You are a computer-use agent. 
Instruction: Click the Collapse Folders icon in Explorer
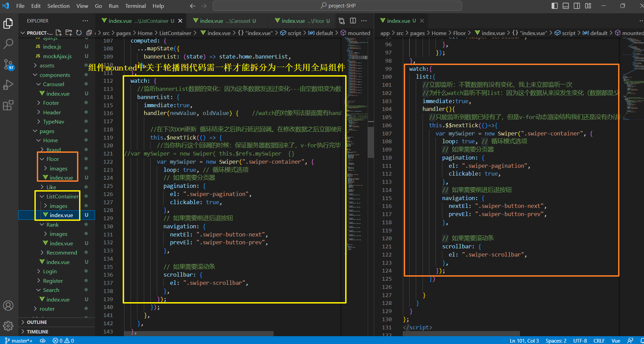pos(89,33)
